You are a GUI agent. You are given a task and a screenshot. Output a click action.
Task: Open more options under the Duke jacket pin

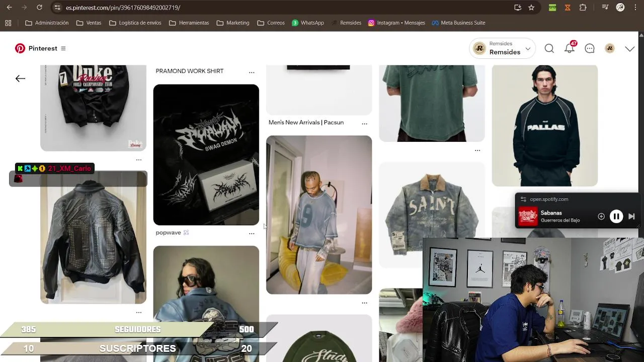[x=139, y=160]
